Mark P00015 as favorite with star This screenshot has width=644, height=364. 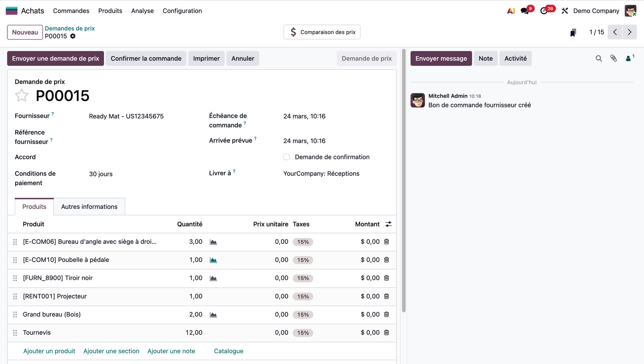click(22, 96)
